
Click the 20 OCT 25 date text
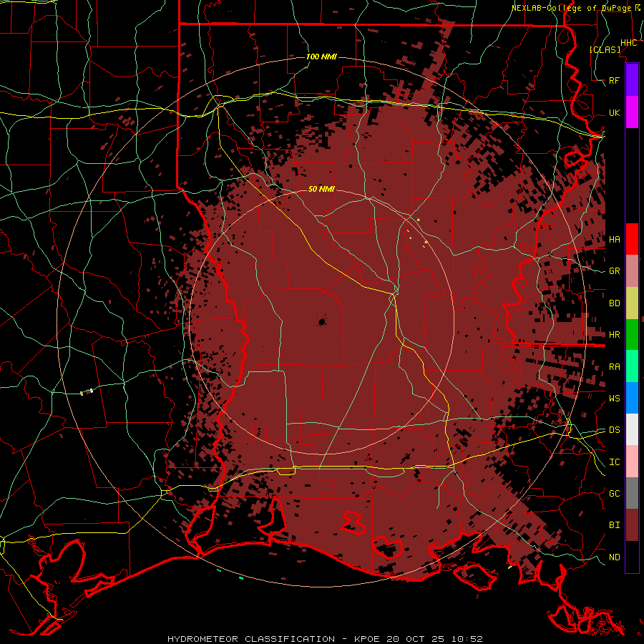416,639
